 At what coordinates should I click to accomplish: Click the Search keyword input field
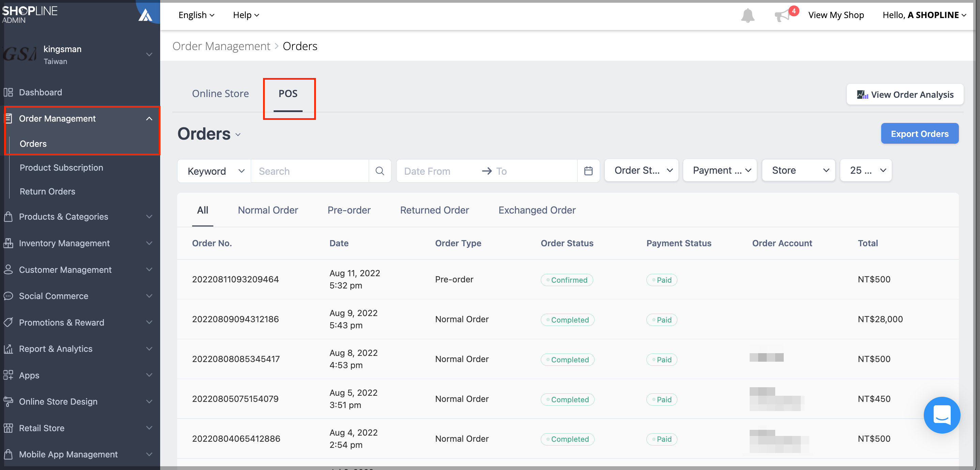click(x=310, y=171)
